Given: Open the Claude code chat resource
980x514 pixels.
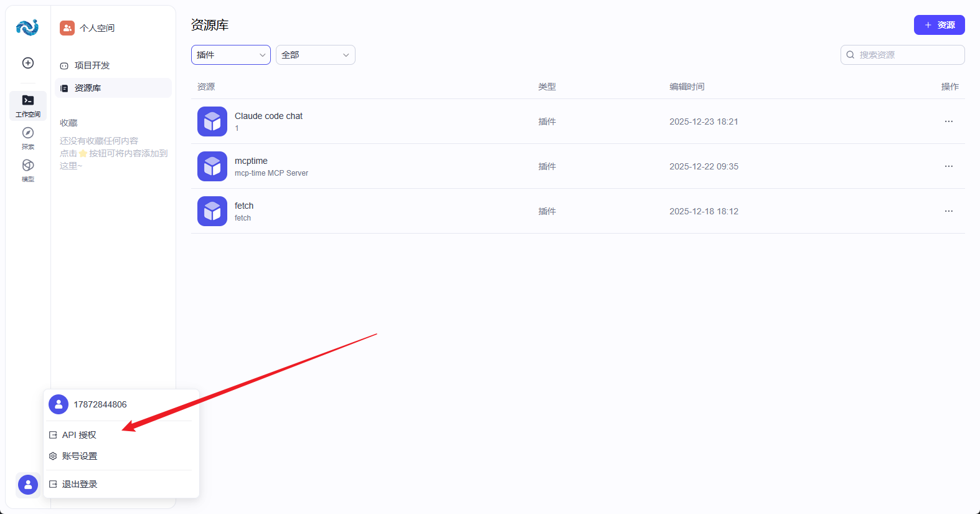Looking at the screenshot, I should tap(268, 116).
